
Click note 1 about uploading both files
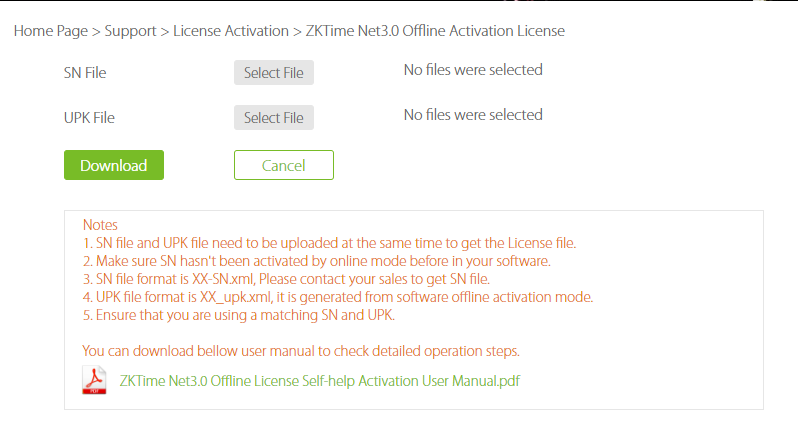(329, 243)
